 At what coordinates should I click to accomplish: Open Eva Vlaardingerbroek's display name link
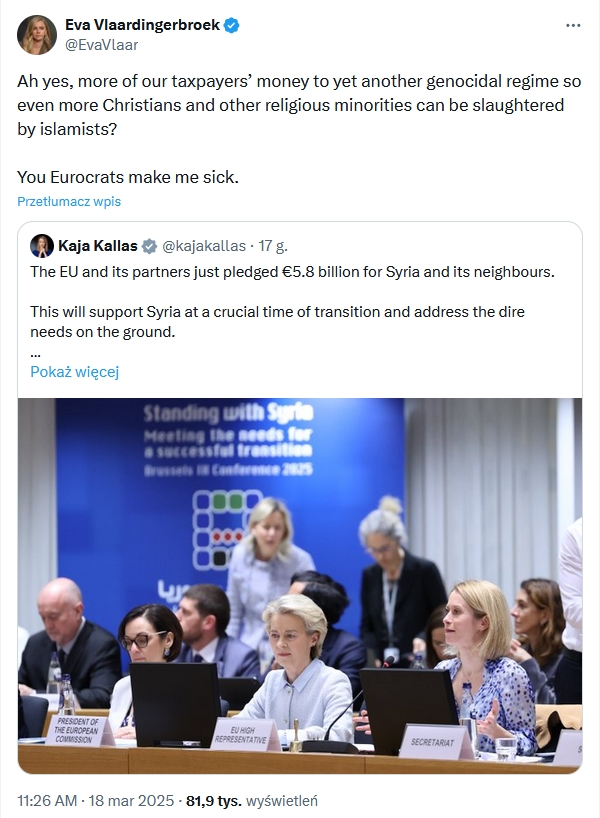click(x=142, y=25)
